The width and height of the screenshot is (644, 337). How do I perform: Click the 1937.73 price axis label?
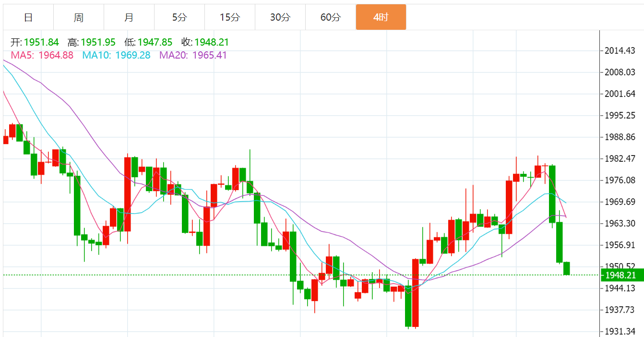point(621,310)
